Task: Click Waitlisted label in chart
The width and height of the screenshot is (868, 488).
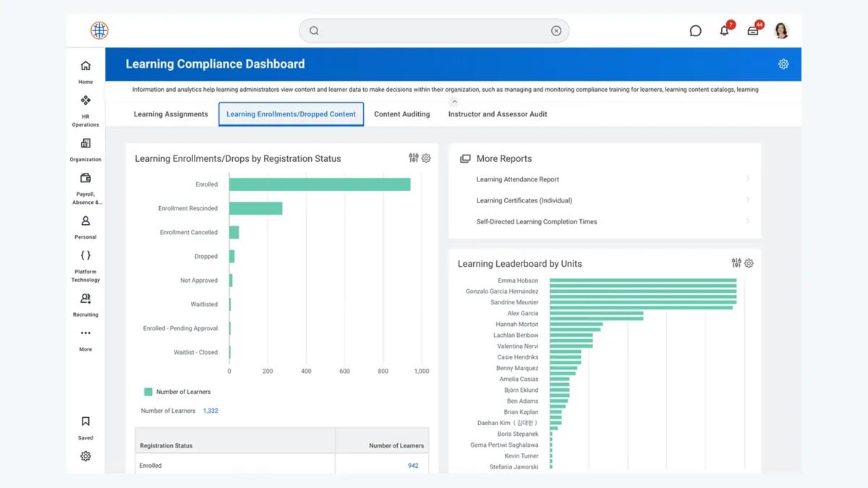Action: pyautogui.click(x=204, y=304)
